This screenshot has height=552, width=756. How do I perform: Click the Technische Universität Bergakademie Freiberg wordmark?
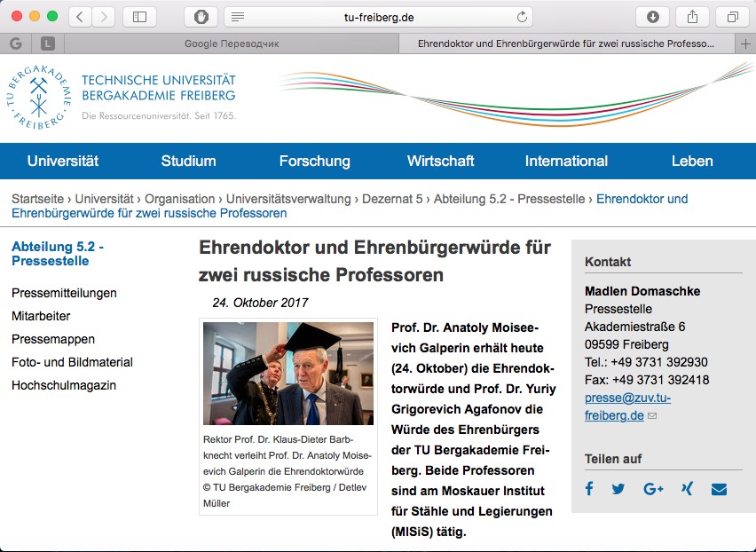pyautogui.click(x=159, y=88)
